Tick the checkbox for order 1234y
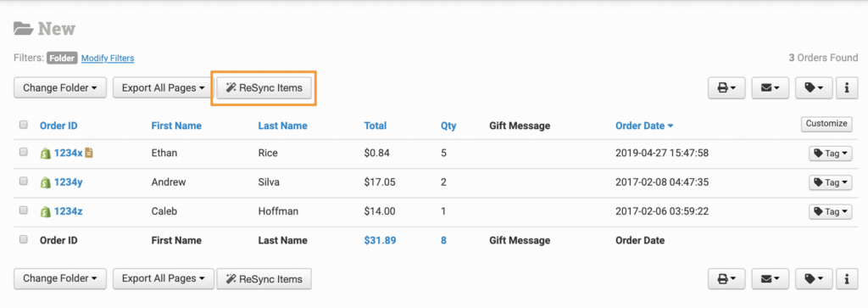This screenshot has width=868, height=308. pyautogui.click(x=23, y=181)
